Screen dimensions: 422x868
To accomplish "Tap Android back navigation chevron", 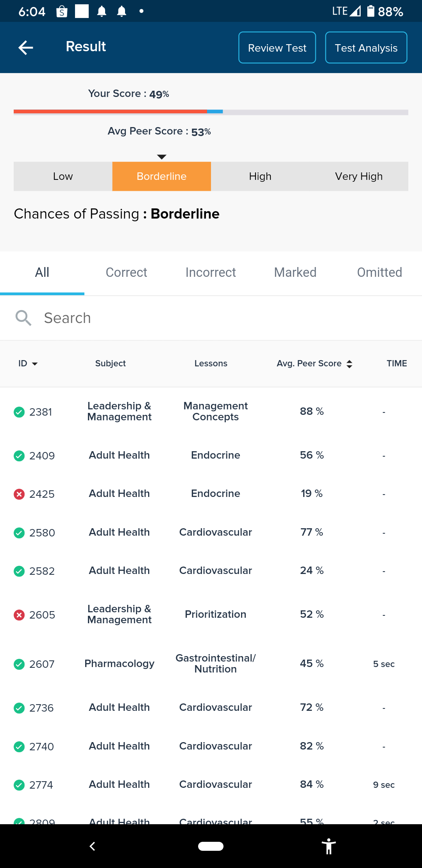I will (93, 846).
